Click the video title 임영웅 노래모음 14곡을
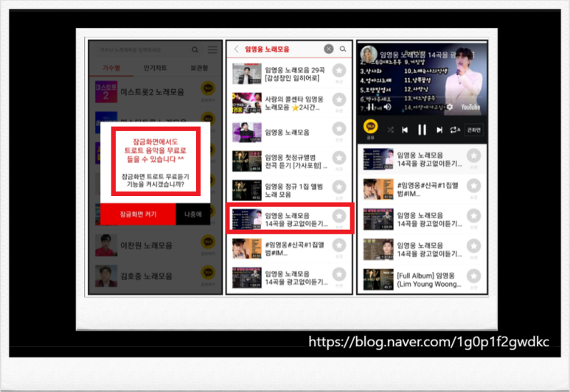The image size is (570, 392). tap(418, 55)
